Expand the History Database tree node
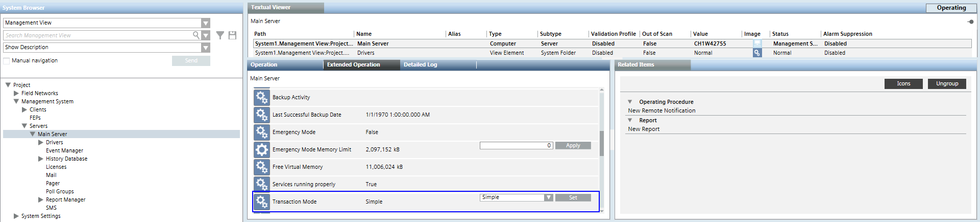The width and height of the screenshot is (980, 222). click(41, 159)
